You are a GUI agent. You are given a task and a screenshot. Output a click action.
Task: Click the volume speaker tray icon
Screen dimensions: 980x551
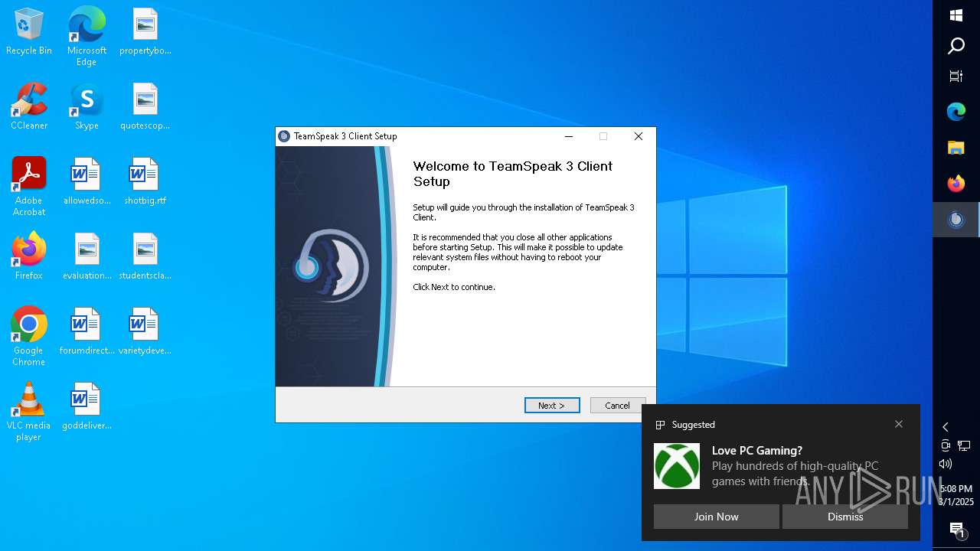[946, 464]
